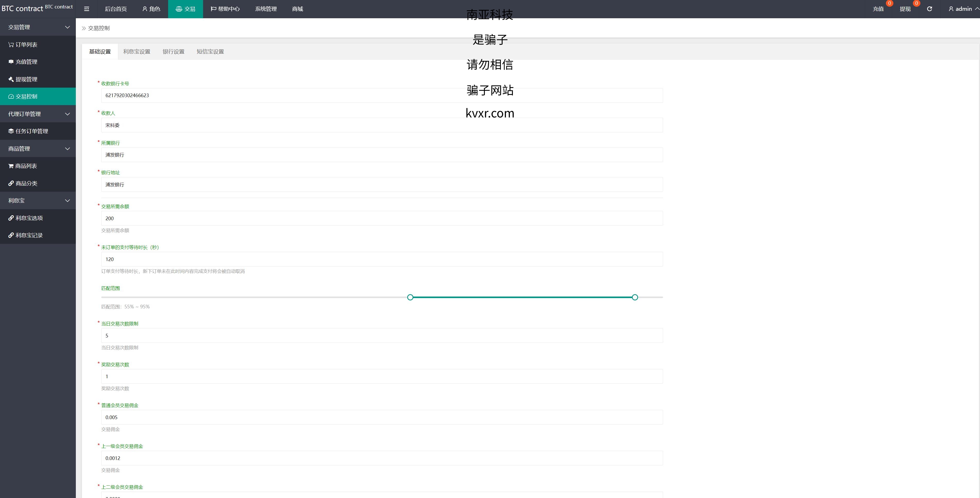Click 匹配范围 slider upper handle
Viewport: 980px width, 498px height.
[635, 297]
